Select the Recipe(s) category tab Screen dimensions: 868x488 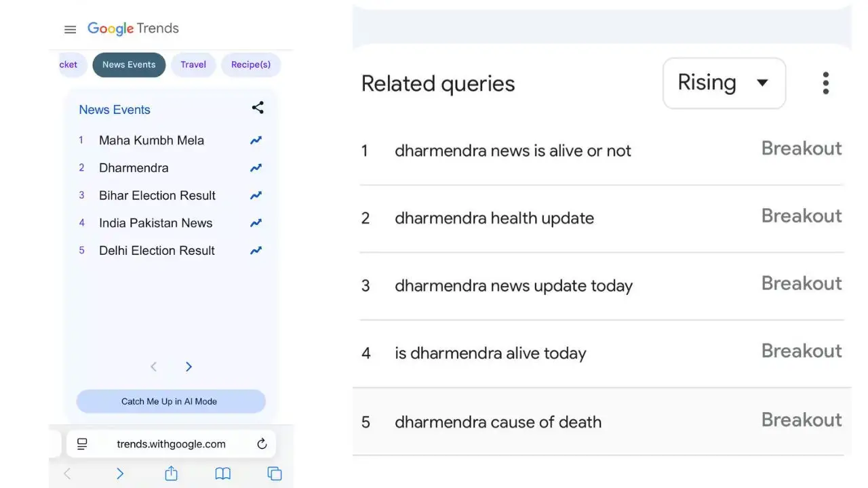point(250,65)
